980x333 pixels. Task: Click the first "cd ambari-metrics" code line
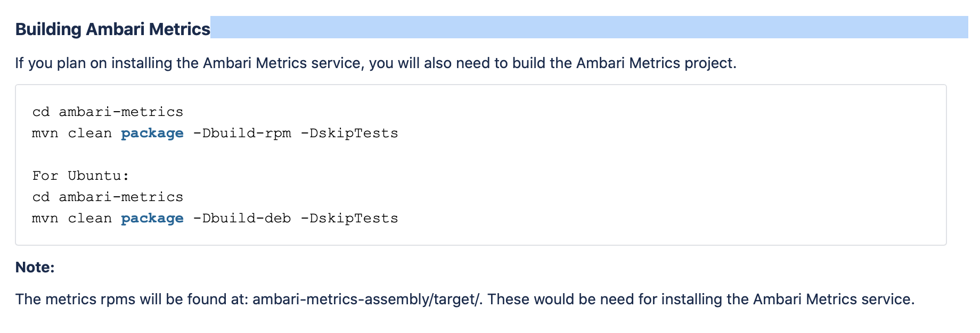(108, 112)
